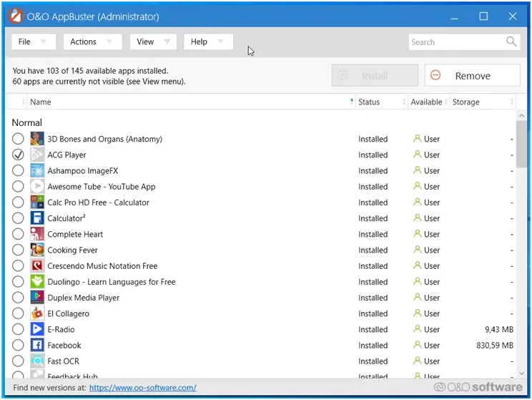Click the Calculator² app icon

point(37,218)
